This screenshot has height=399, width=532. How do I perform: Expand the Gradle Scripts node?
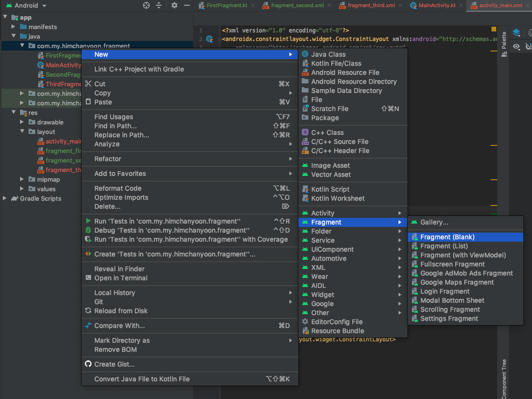pos(5,198)
